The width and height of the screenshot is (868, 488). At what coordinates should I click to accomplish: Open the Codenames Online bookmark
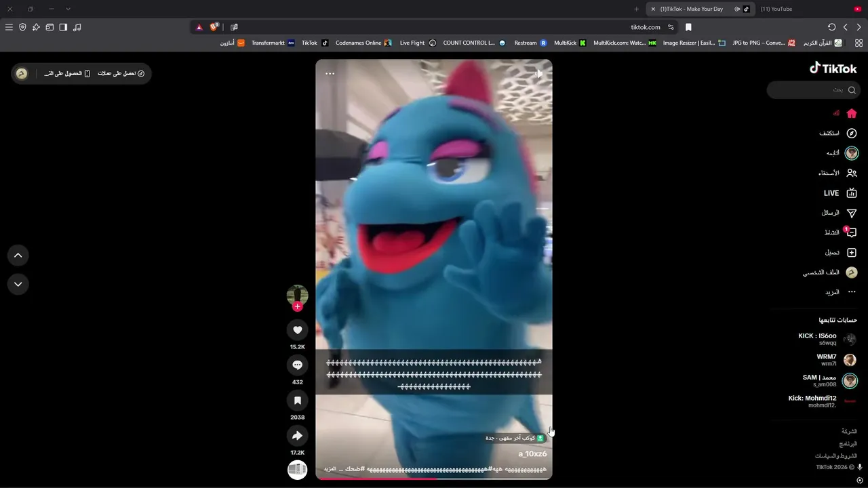pyautogui.click(x=363, y=43)
